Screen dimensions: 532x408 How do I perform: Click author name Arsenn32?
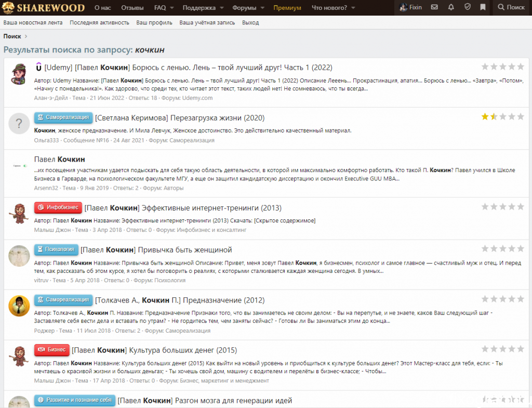pyautogui.click(x=46, y=188)
